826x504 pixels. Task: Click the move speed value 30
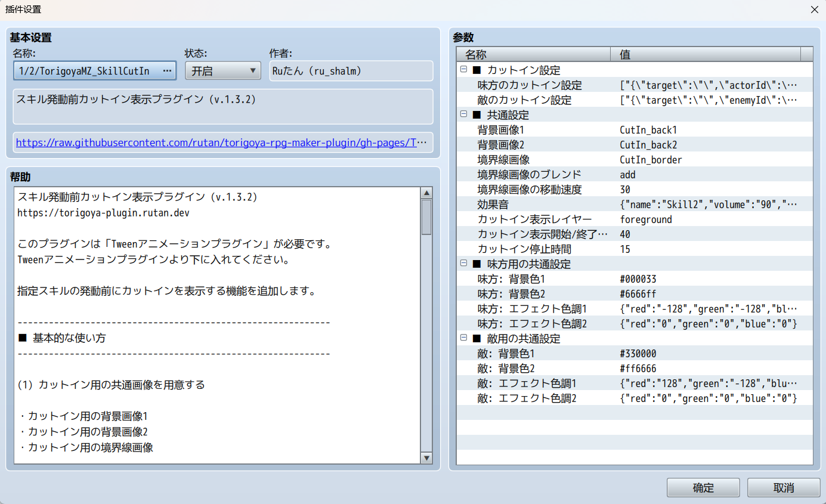click(625, 189)
